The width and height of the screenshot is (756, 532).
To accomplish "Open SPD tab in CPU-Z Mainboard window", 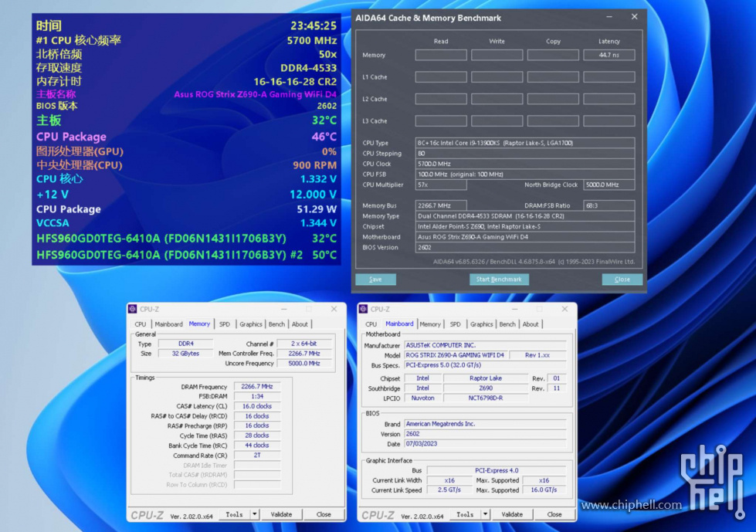I will 456,324.
